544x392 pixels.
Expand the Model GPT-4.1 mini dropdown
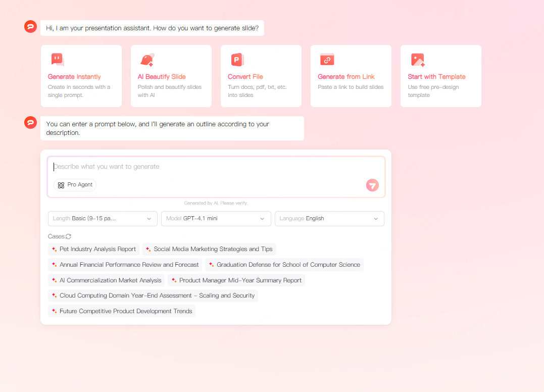point(216,219)
